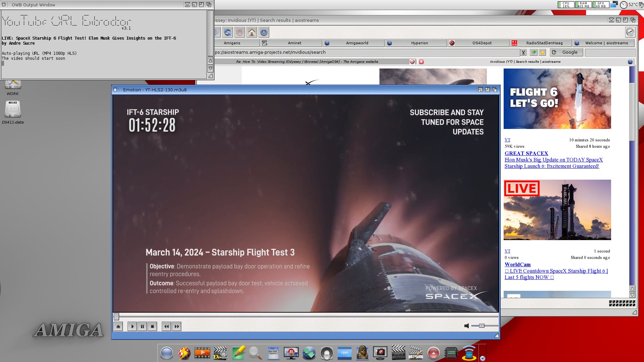The width and height of the screenshot is (644, 362).
Task: Click the blue info button in browser toolbar
Action: click(x=264, y=33)
